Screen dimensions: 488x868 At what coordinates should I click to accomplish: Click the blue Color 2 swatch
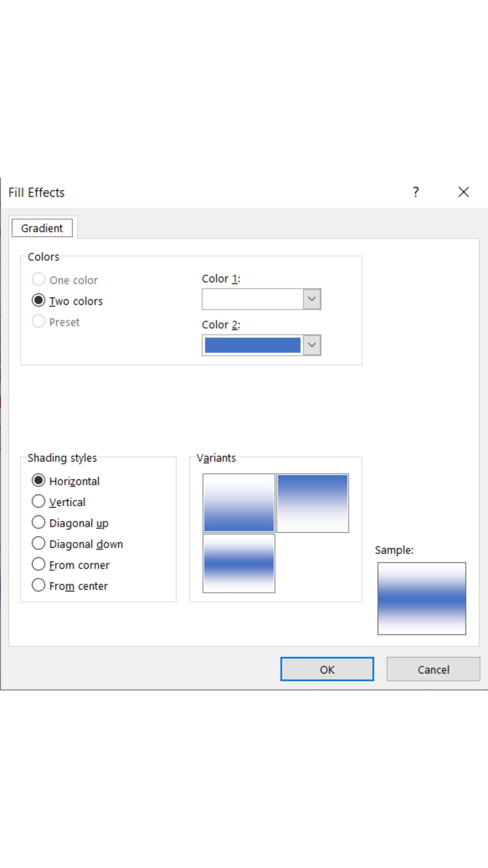click(253, 345)
